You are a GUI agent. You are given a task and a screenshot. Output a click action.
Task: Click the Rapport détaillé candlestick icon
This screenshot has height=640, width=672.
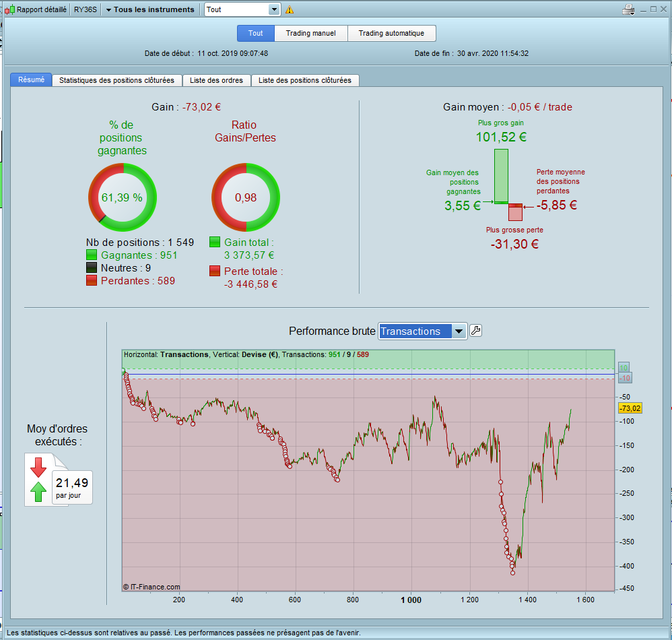(9, 9)
